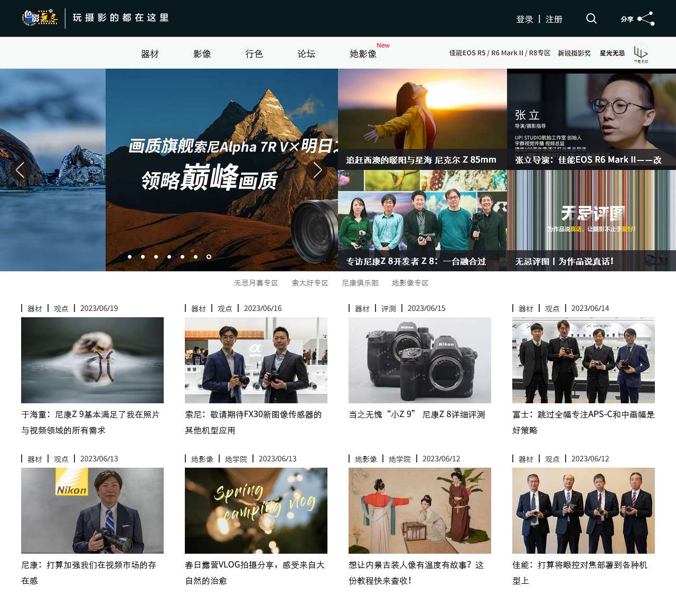Click 器材 tag on 2023/06/19 article
The width and height of the screenshot is (676, 616).
pos(35,309)
